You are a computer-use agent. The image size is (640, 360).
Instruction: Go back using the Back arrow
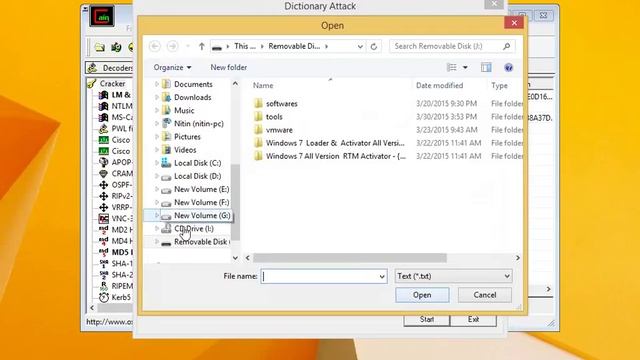coord(155,46)
